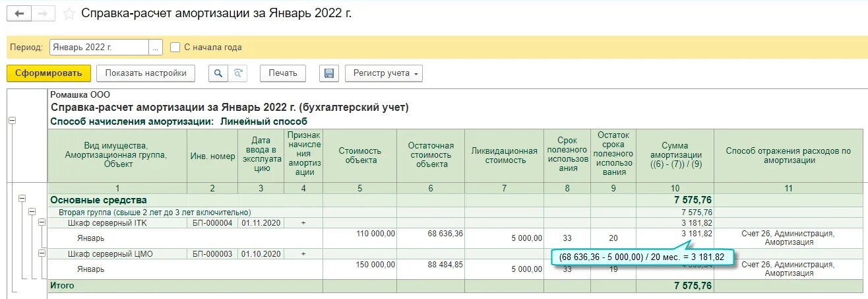The width and height of the screenshot is (868, 299).
Task: Click the back navigation arrow
Action: [19, 13]
